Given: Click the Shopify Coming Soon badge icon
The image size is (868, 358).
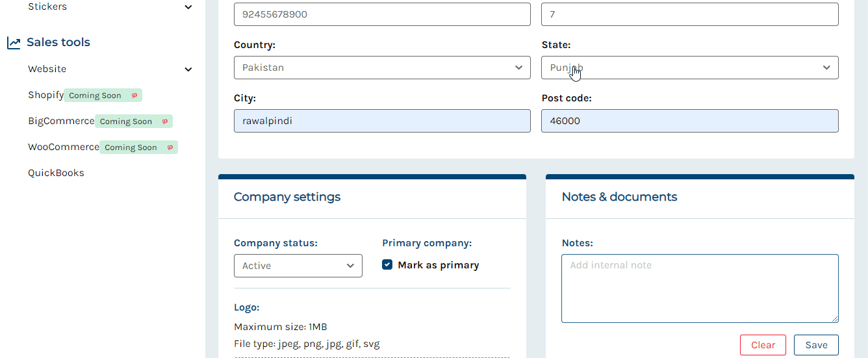Looking at the screenshot, I should 134,96.
